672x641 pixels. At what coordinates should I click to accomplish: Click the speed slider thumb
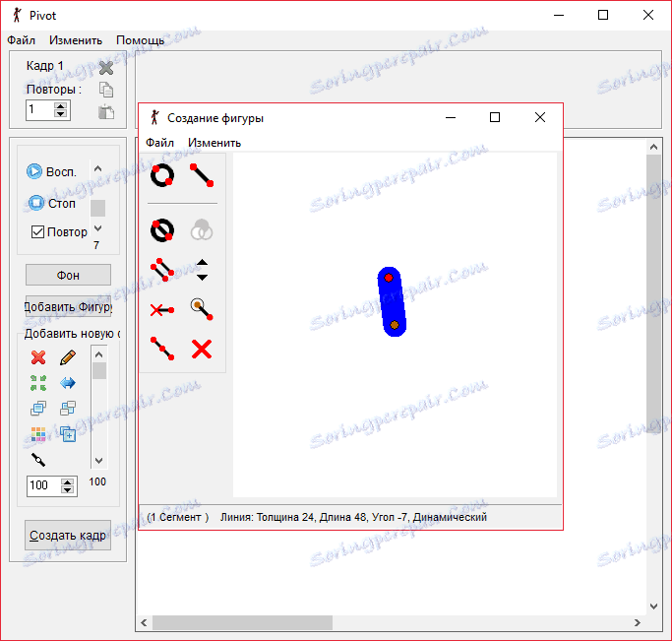coord(97,208)
